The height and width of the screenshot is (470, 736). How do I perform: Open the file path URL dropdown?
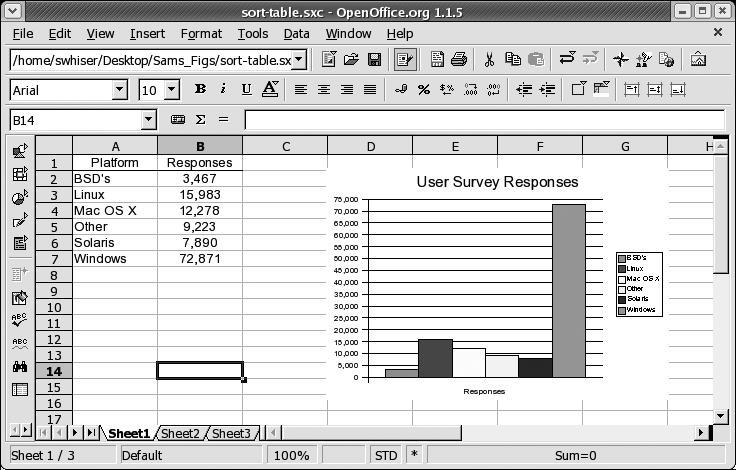[299, 60]
